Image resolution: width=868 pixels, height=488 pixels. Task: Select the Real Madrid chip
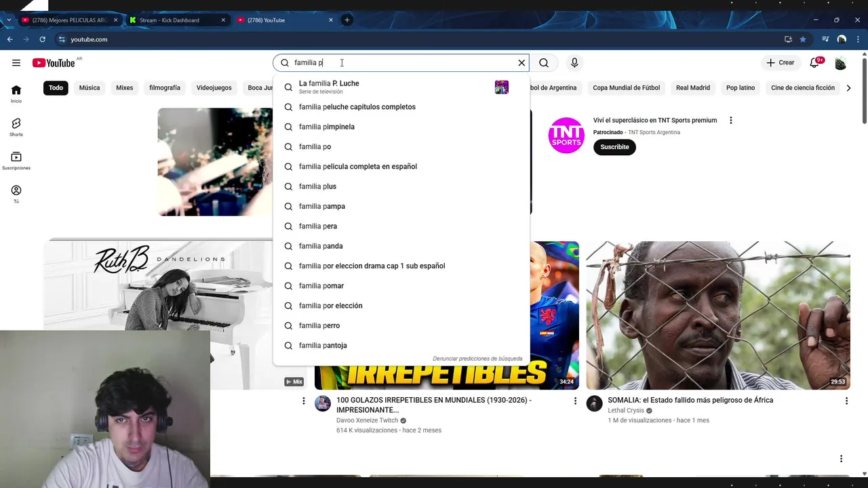click(x=693, y=87)
